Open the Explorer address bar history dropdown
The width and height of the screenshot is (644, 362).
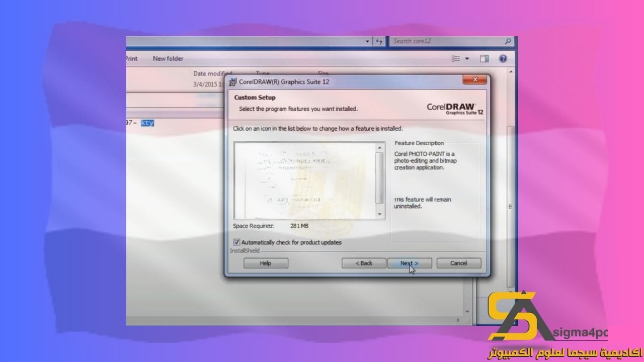[x=368, y=42]
